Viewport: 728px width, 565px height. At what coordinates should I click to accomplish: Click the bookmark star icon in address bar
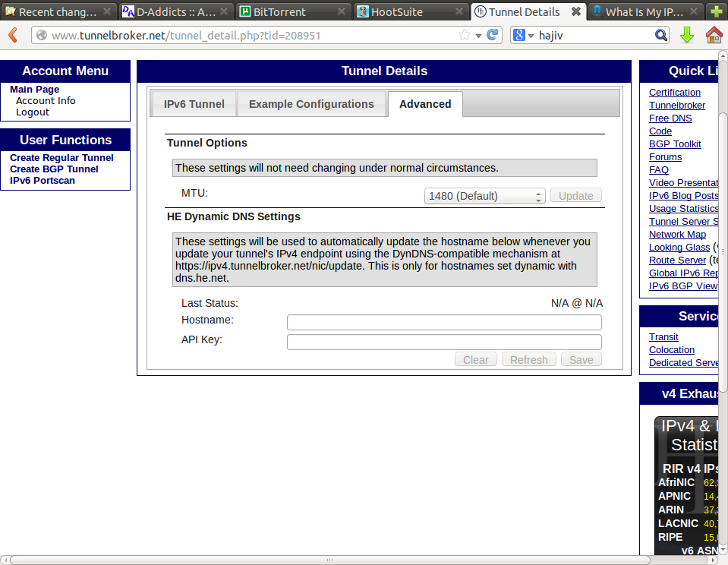click(x=464, y=35)
